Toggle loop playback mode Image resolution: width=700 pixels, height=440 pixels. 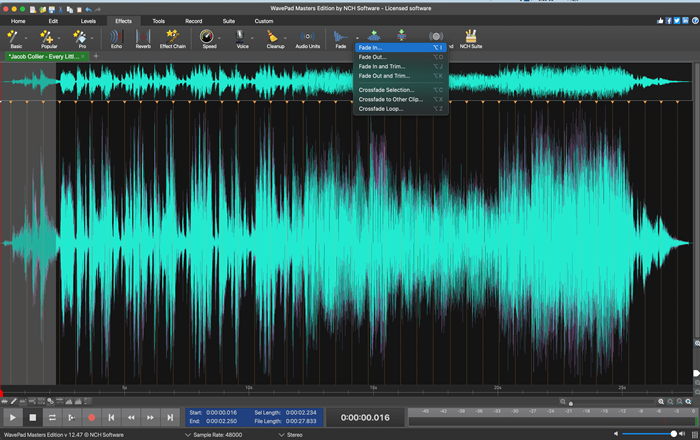coord(52,418)
